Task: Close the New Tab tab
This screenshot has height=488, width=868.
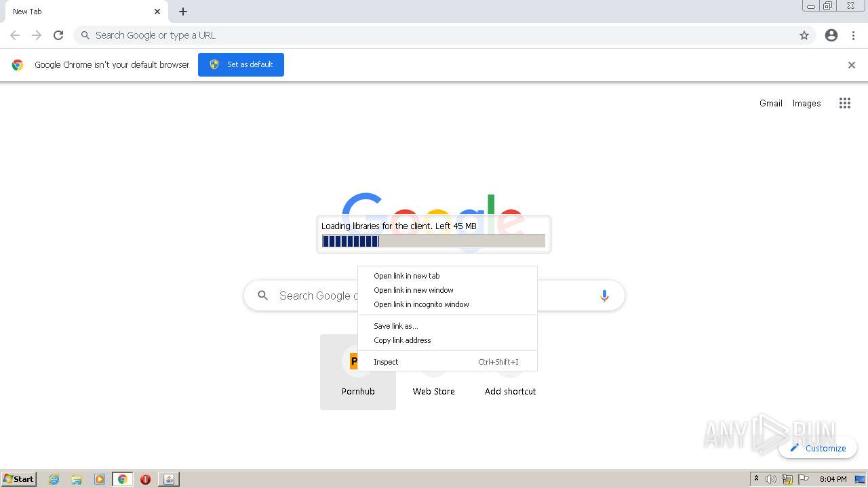Action: tap(157, 12)
